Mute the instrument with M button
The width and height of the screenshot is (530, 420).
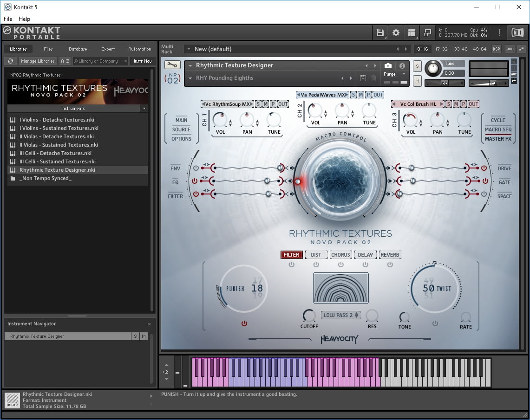click(x=417, y=81)
